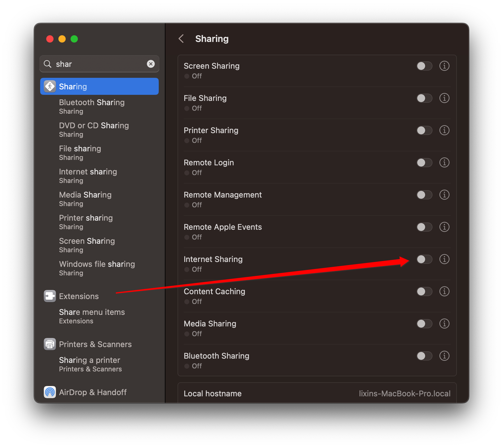The image size is (503, 448).
Task: Open Media Sharing info button
Action: 444,323
